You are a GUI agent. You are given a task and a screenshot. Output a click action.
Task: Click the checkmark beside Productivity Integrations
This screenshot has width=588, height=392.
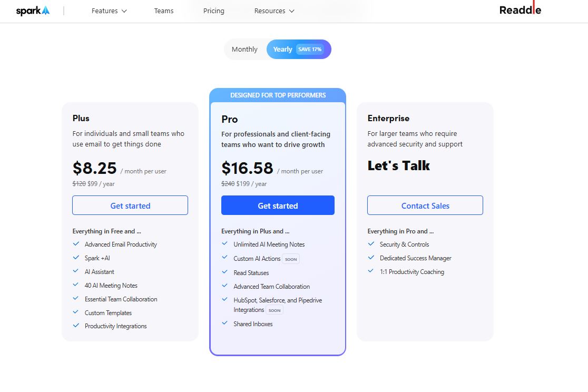[76, 326]
